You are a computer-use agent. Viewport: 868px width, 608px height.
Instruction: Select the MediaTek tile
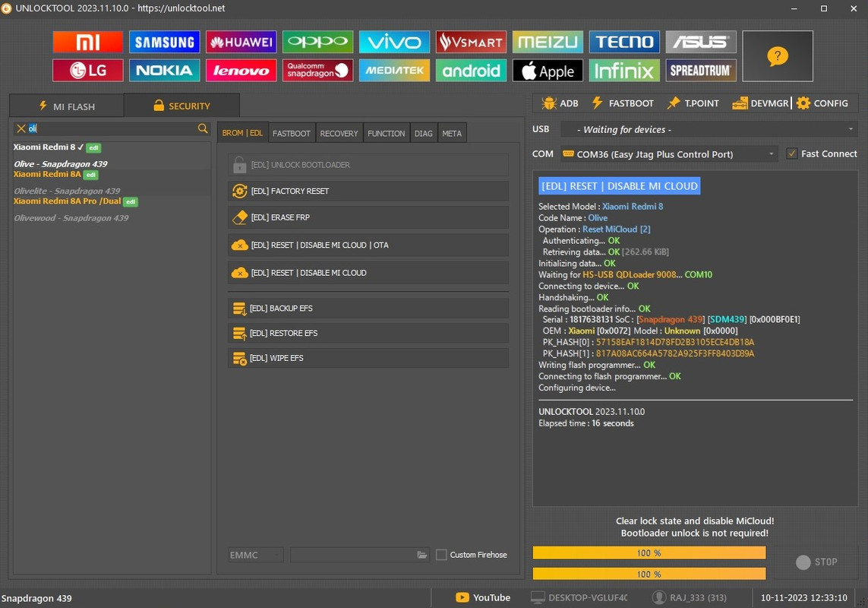[x=394, y=71]
